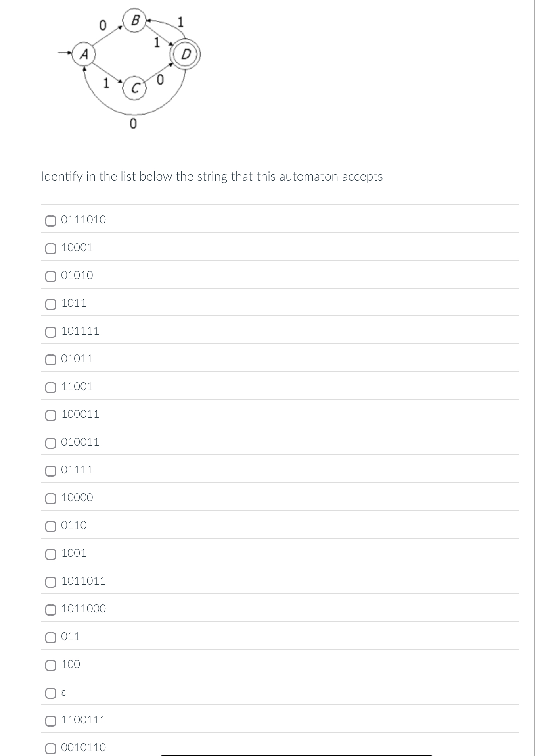Check the box for 1011011

click(x=50, y=583)
